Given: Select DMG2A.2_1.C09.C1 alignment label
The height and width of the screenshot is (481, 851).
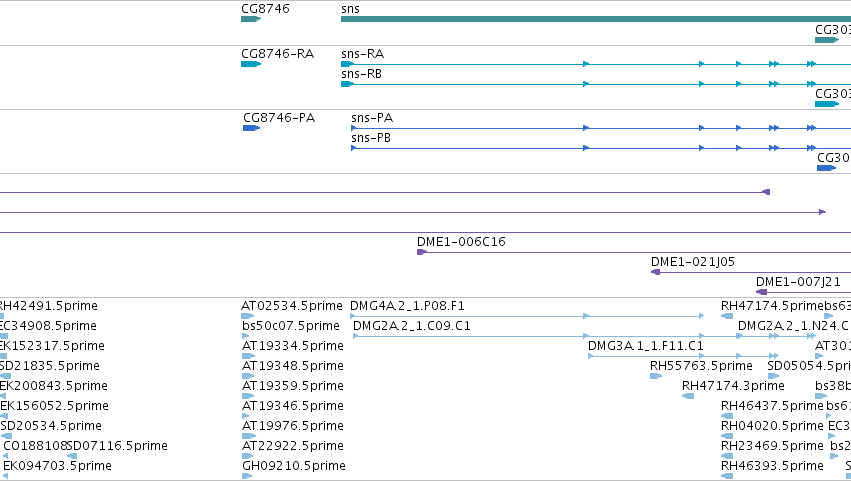Looking at the screenshot, I should pyautogui.click(x=411, y=326).
